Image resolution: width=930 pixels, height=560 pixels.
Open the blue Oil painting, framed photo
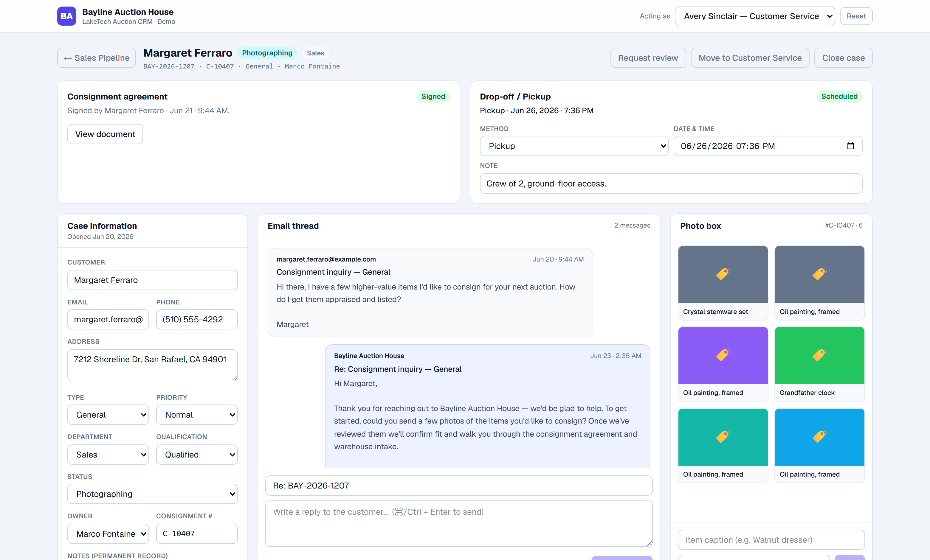coord(819,445)
